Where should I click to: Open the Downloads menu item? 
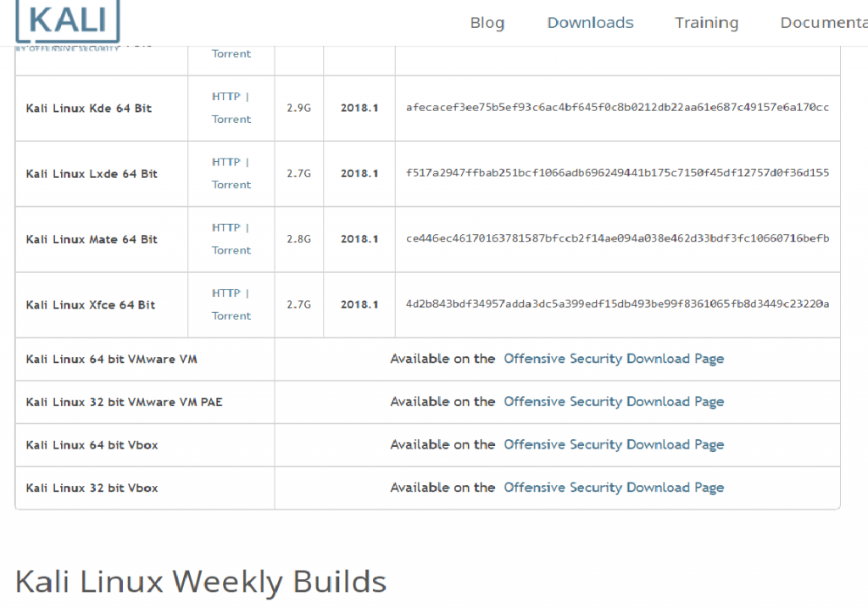pos(590,23)
